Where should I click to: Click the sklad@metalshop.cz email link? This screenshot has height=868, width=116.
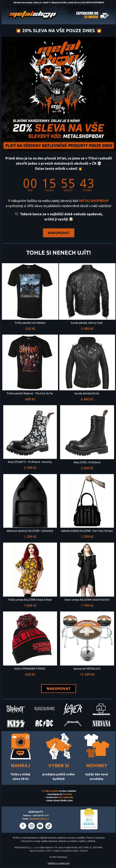tap(39, 819)
